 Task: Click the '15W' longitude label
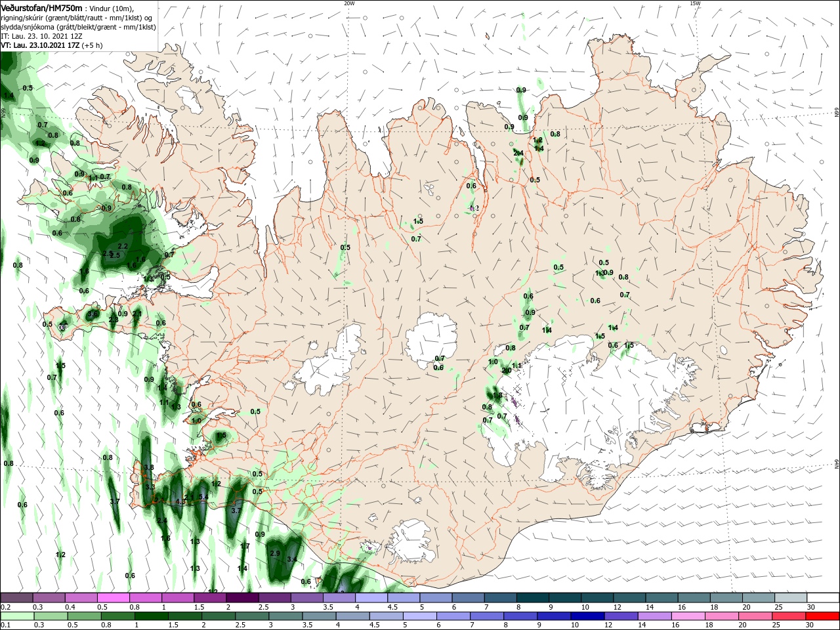coord(695,3)
